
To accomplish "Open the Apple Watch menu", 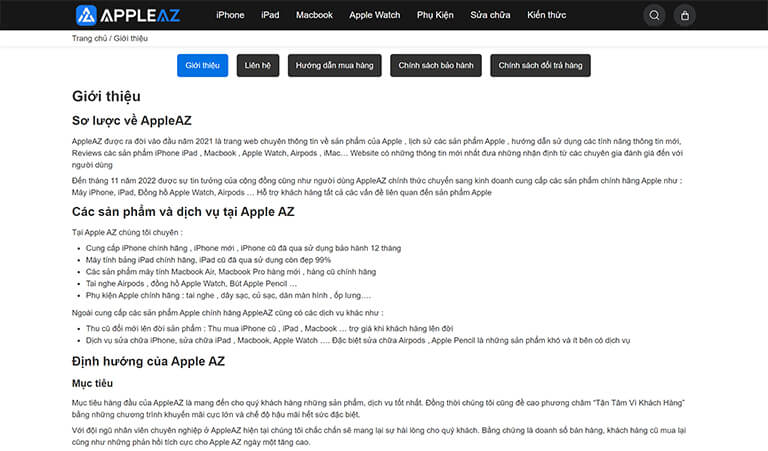I will tap(375, 15).
